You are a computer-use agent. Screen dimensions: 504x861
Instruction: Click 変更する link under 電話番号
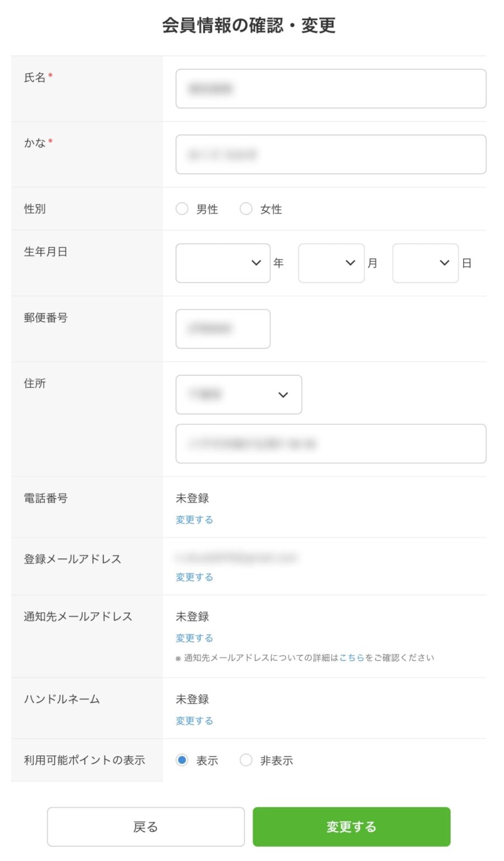click(194, 520)
